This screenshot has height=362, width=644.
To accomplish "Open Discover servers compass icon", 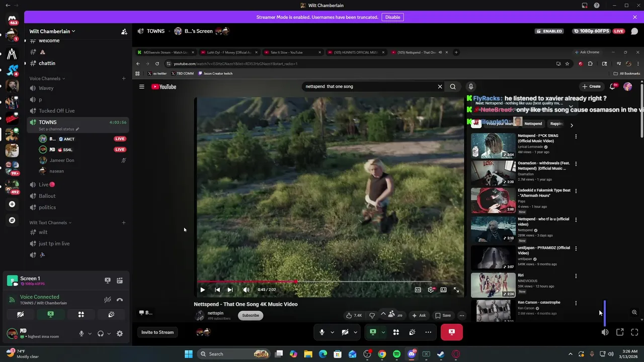I will pos(12,220).
